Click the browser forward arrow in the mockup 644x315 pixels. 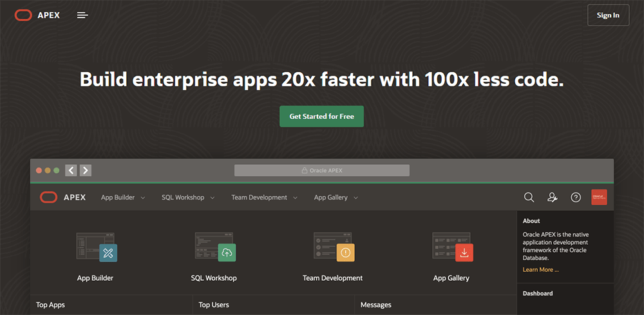tap(86, 170)
